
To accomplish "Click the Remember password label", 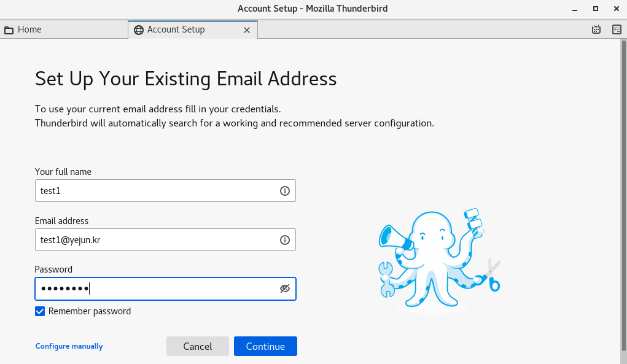I will [90, 311].
